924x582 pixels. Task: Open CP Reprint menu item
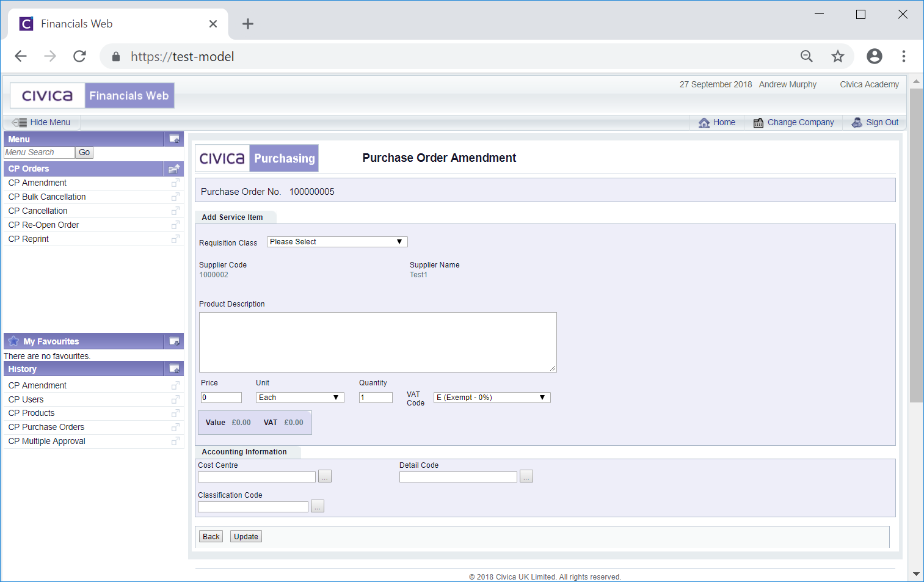point(29,239)
